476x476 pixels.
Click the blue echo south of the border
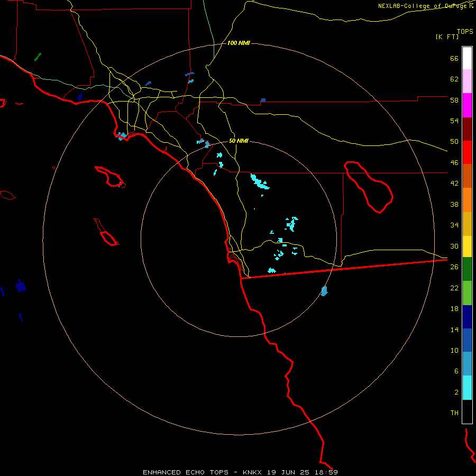click(324, 291)
